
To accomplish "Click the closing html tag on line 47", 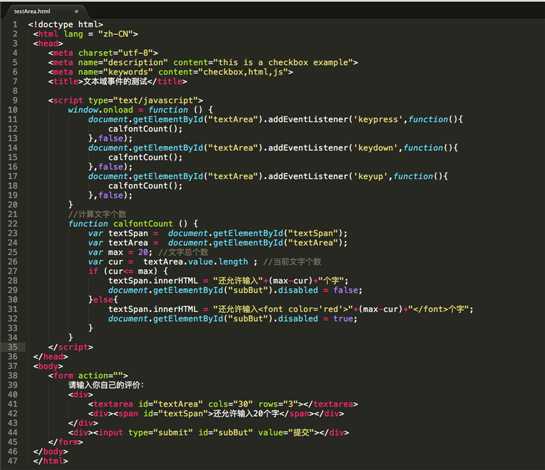I will (51, 461).
